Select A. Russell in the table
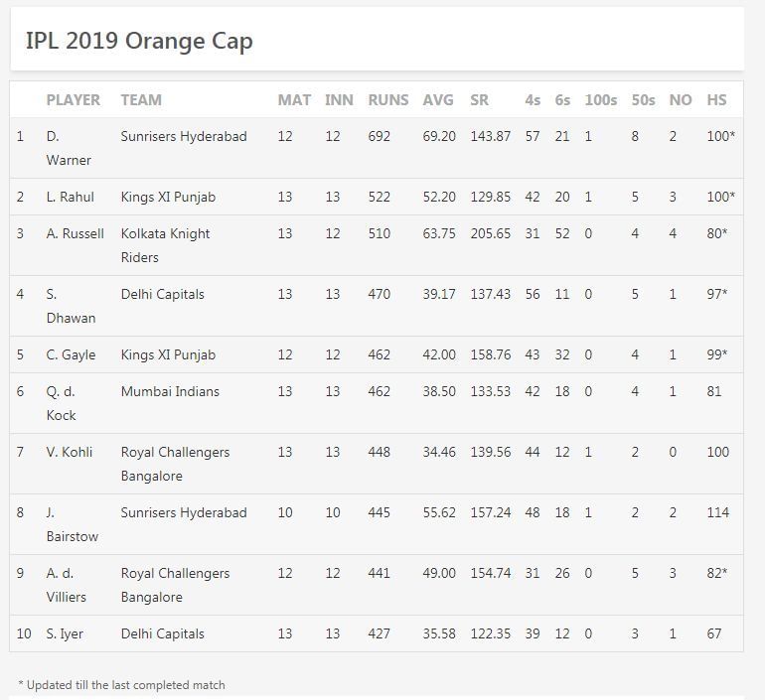 (x=75, y=233)
